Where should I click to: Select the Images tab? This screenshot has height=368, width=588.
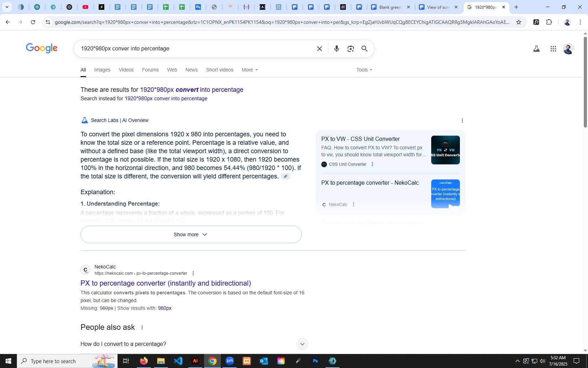click(x=102, y=70)
